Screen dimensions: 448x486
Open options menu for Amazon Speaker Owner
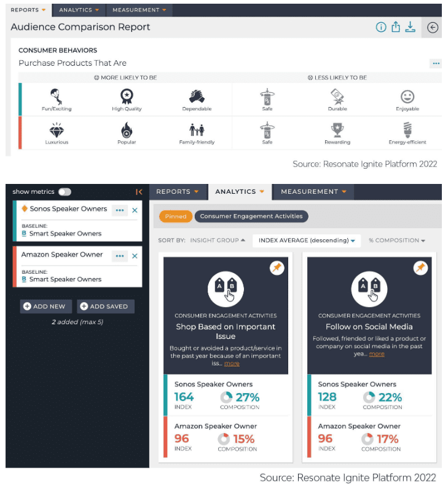[x=120, y=256]
